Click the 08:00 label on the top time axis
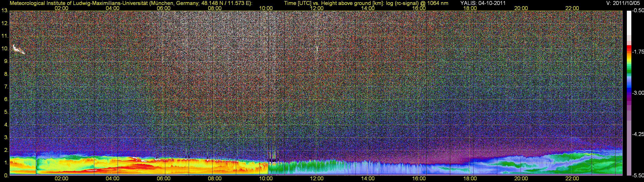The height and width of the screenshot is (182, 644). [214, 8]
